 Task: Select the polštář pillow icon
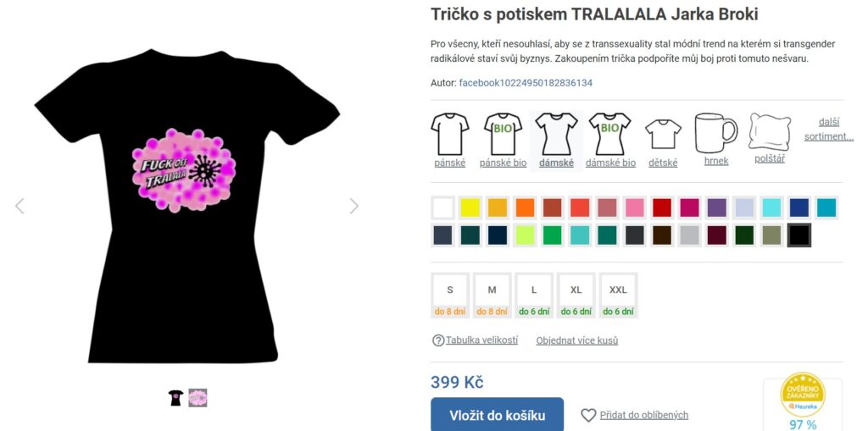pyautogui.click(x=770, y=132)
